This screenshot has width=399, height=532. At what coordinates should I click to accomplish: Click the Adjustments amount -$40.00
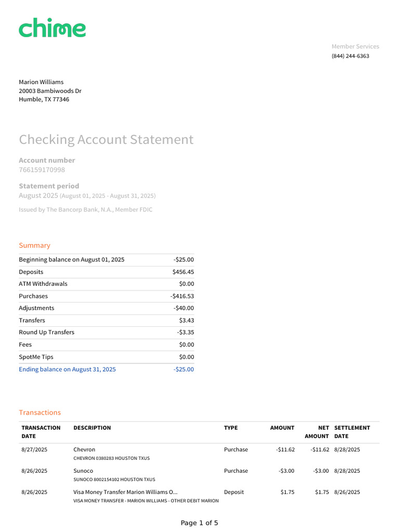tap(183, 308)
